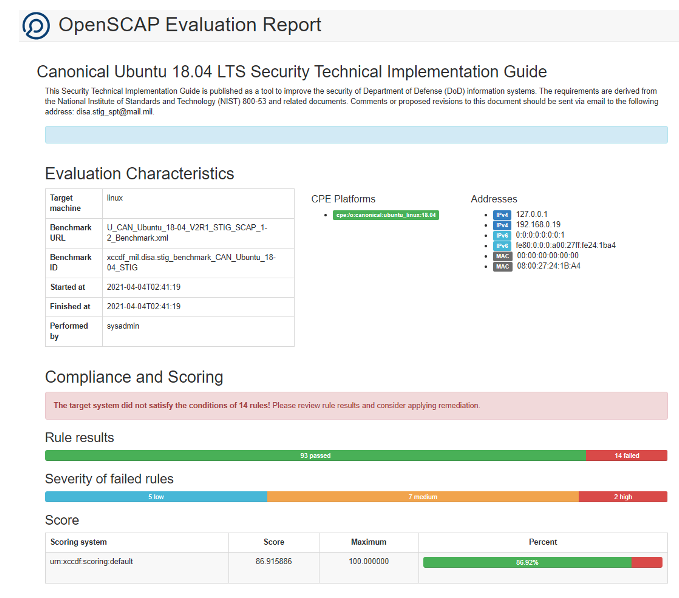Click the Benchmark URL value cell
679x598 pixels.
(198, 233)
